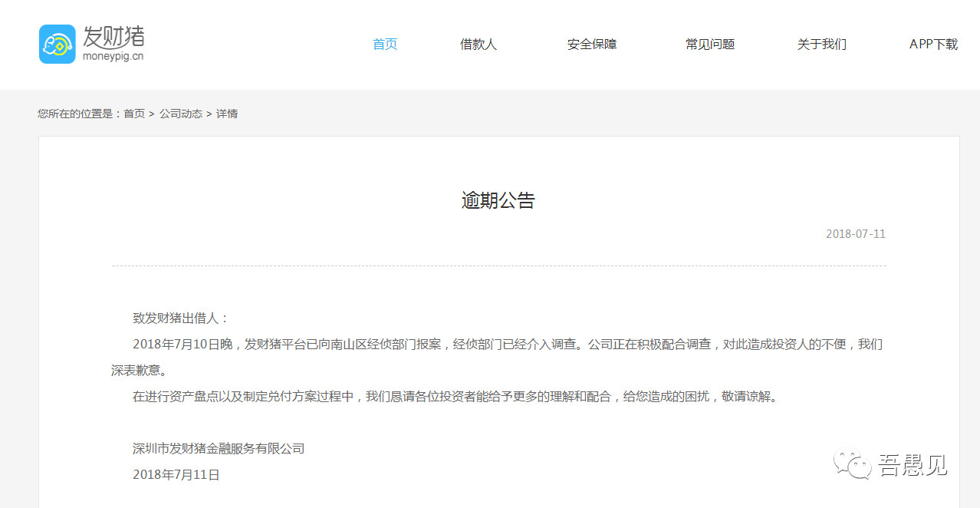The height and width of the screenshot is (508, 980).
Task: Click the 发财猪 logo wordmark text
Action: 113,36
